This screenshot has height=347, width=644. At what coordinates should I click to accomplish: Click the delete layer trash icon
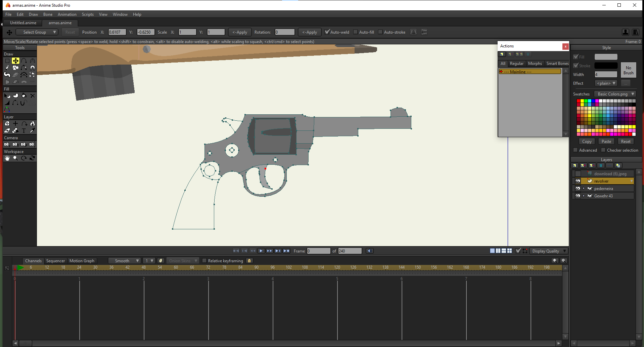pyautogui.click(x=601, y=165)
